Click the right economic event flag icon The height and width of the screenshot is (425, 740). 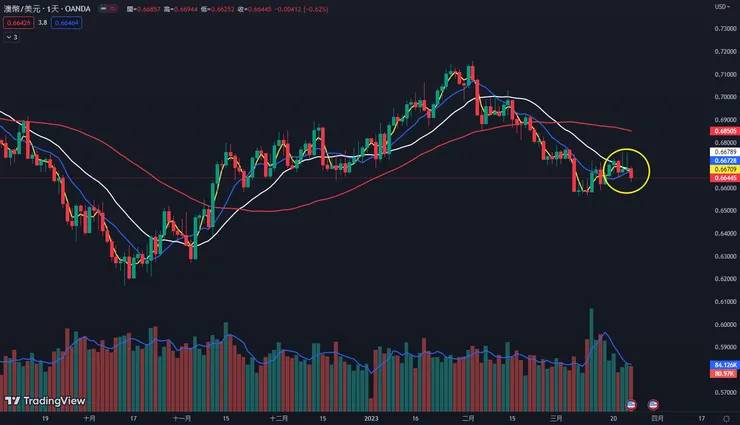pos(653,403)
